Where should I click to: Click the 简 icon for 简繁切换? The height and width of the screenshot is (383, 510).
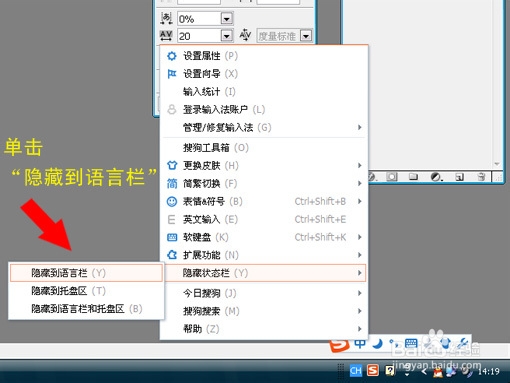pyautogui.click(x=172, y=183)
